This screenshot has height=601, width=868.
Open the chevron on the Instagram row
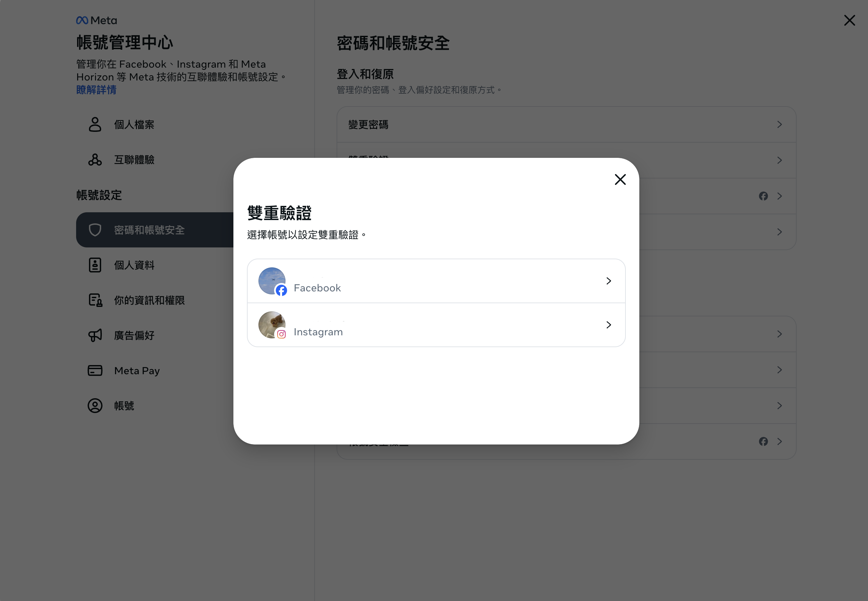tap(609, 325)
